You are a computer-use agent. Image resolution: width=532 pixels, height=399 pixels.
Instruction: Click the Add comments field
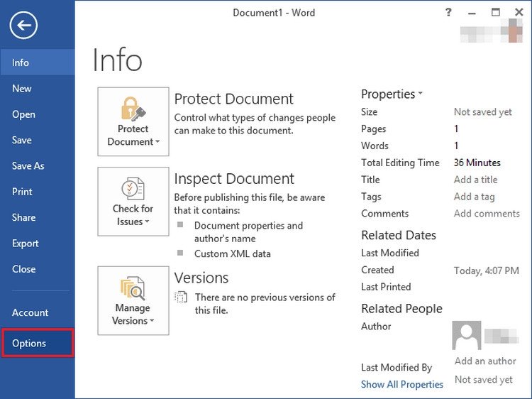click(x=487, y=213)
